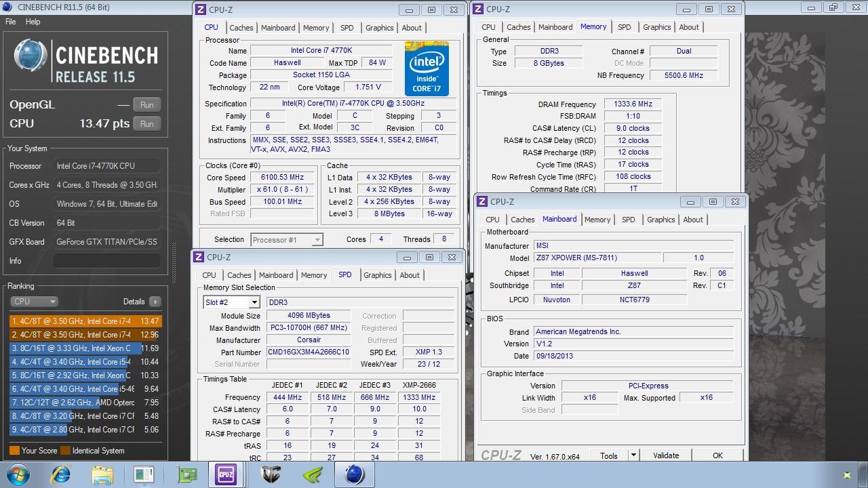
Task: Expand the Tools dropdown arrow
Action: (x=633, y=456)
